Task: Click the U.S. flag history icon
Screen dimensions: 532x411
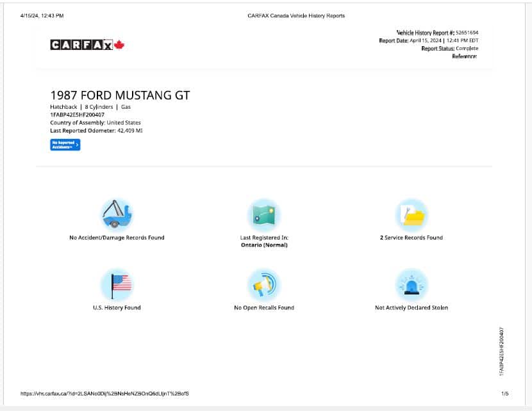Action: click(x=117, y=285)
